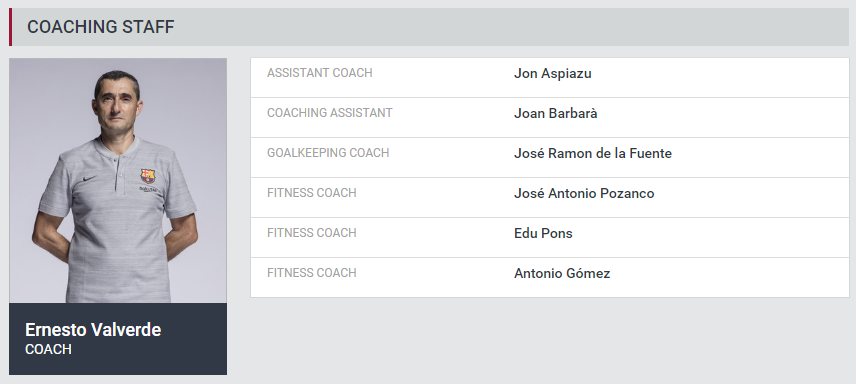The height and width of the screenshot is (384, 856).
Task: Open Ernesto Valverde's portrait photo
Action: (x=118, y=180)
